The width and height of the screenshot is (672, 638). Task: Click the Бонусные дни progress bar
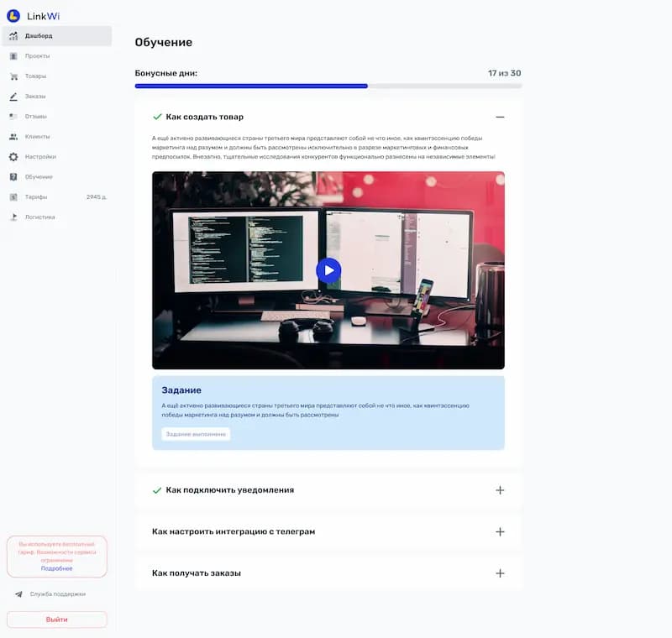click(328, 86)
